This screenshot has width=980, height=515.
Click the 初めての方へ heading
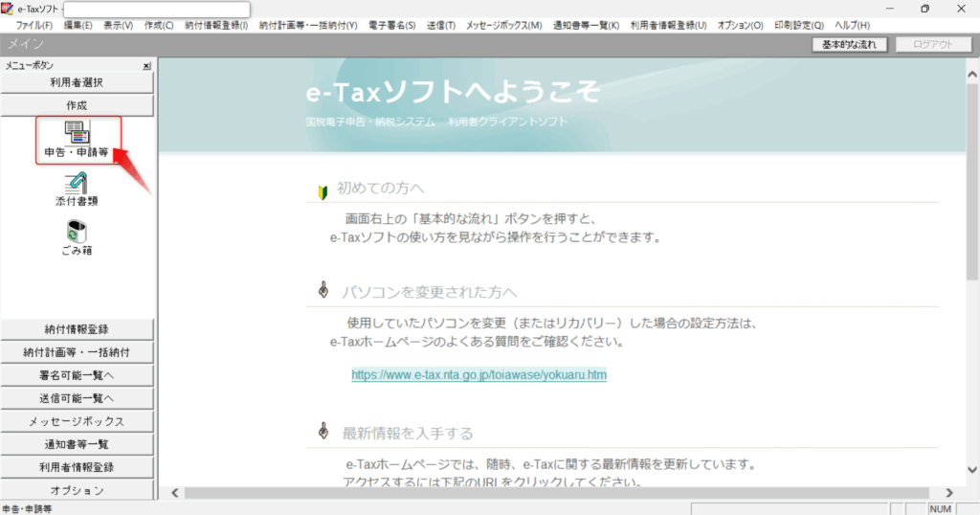tap(381, 189)
